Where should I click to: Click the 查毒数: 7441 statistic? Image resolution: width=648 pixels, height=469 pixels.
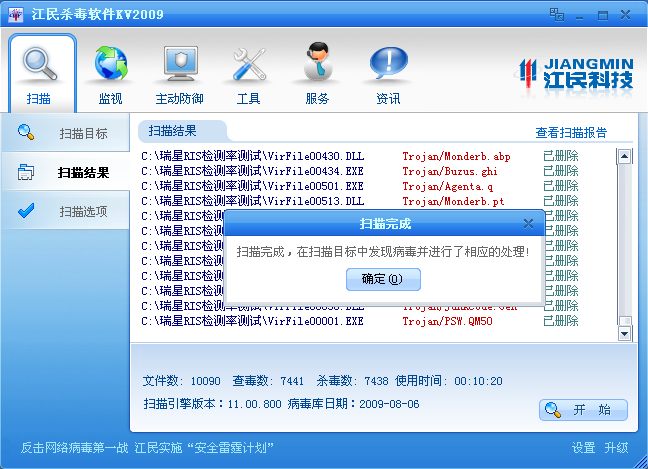point(268,381)
